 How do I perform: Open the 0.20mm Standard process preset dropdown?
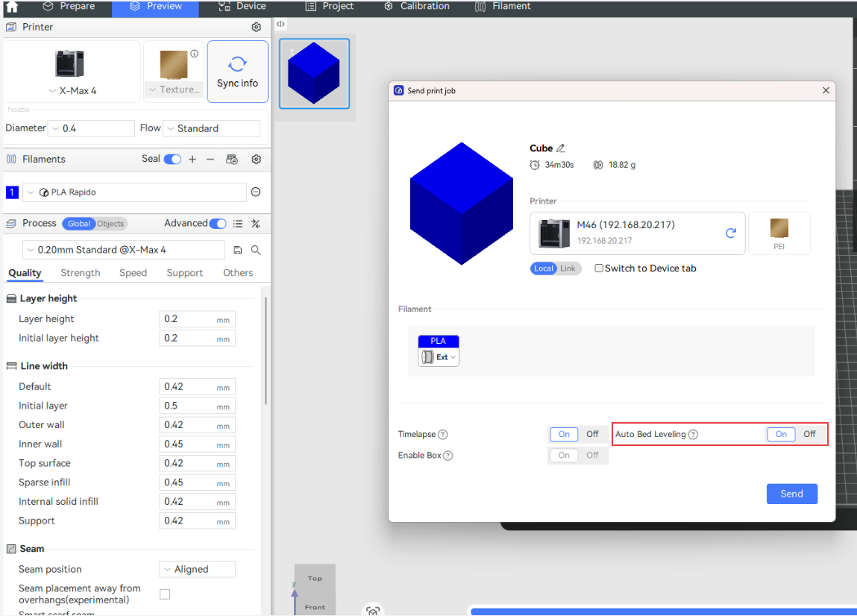tap(123, 250)
